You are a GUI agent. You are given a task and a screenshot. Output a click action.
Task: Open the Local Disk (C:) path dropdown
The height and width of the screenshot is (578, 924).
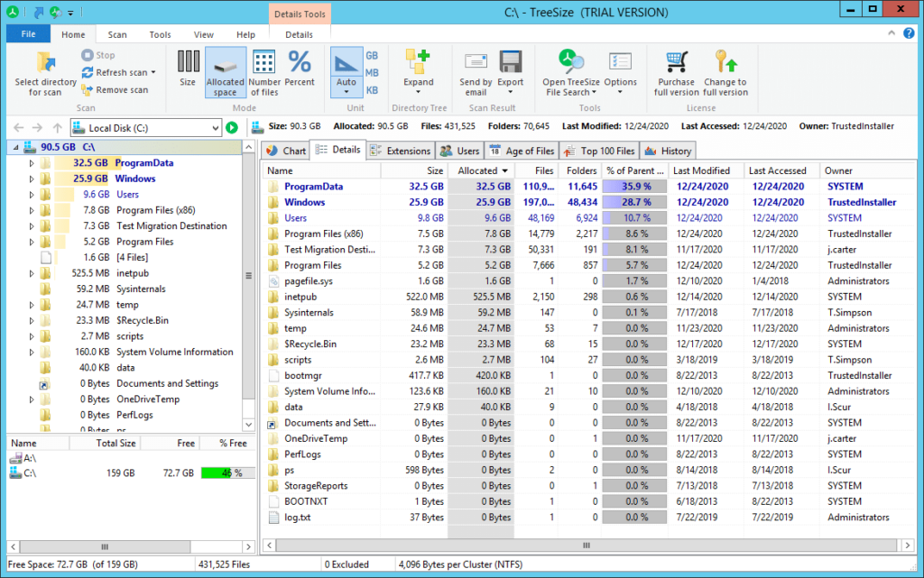coord(216,128)
